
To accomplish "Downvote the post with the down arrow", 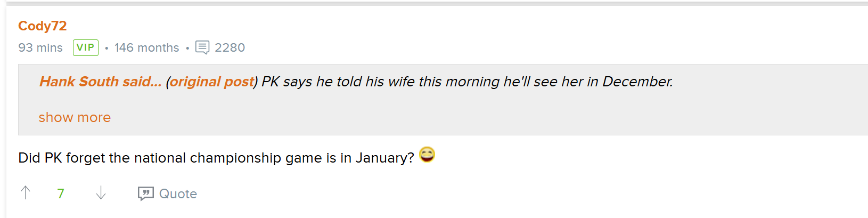I will [x=101, y=192].
